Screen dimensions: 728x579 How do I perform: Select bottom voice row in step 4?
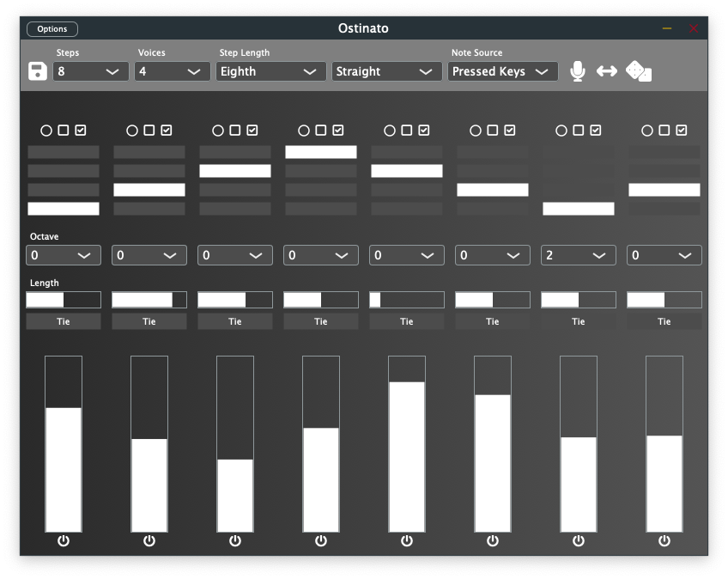[x=321, y=209]
